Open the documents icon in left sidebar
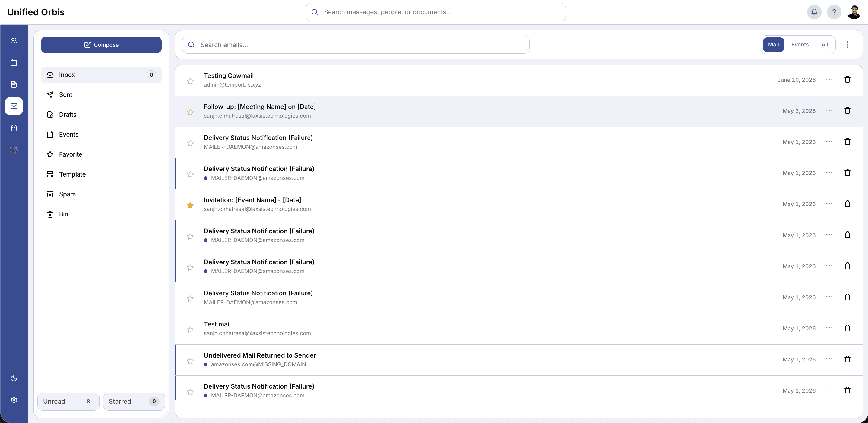This screenshot has height=423, width=868. tap(14, 84)
